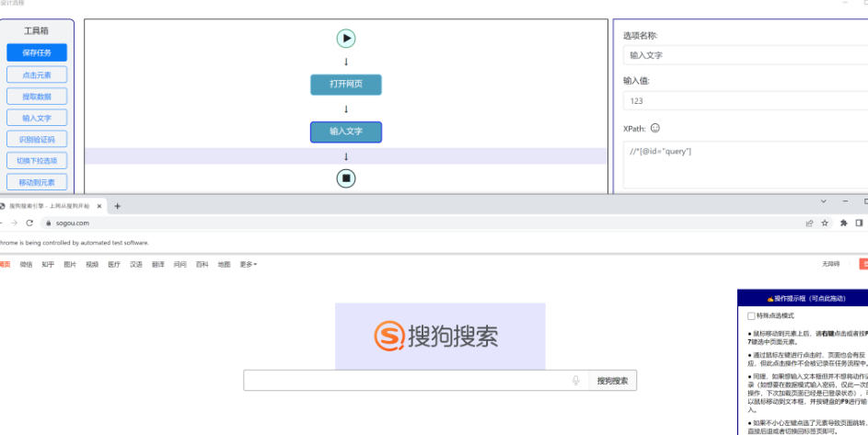Open 地图 in Sogou navigation

point(224,265)
